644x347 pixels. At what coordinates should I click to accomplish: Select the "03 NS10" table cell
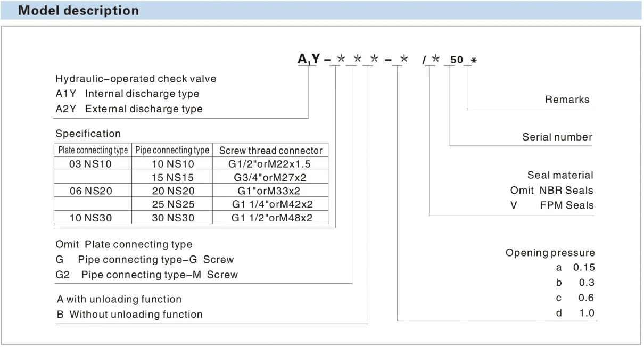tap(91, 164)
